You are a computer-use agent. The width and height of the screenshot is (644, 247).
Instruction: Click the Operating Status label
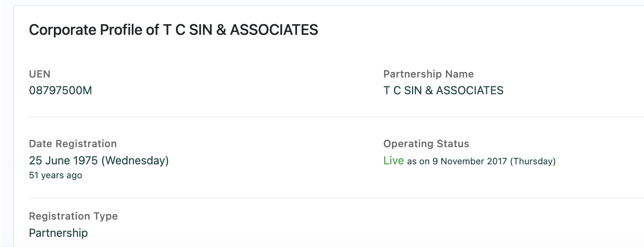coord(426,144)
